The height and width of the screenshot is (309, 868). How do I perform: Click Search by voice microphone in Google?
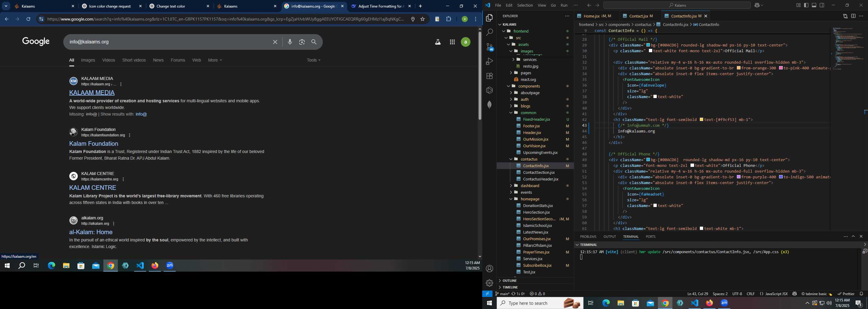[x=290, y=42]
